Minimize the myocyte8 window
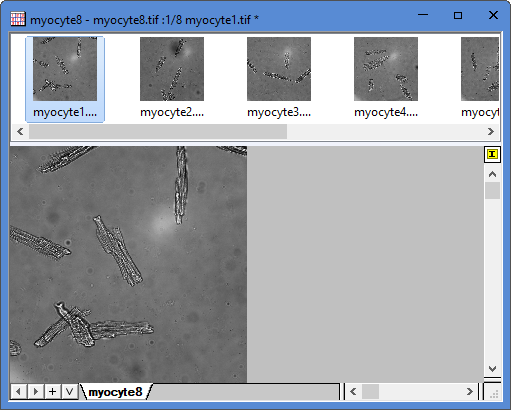The width and height of the screenshot is (511, 410). click(x=423, y=15)
